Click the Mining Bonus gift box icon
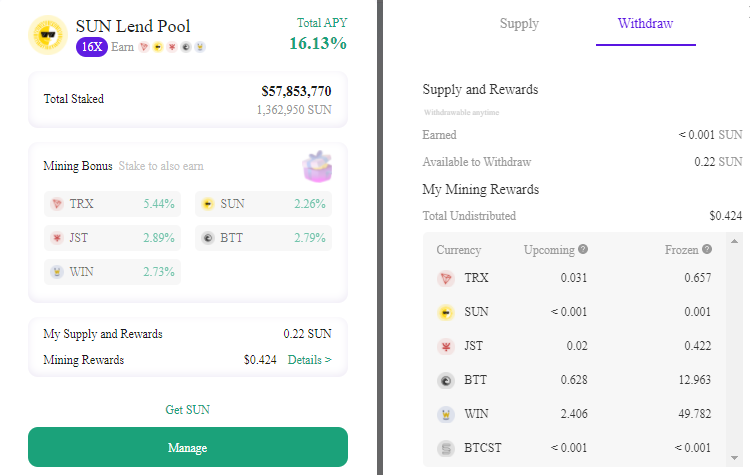Viewport: 750px width, 475px height. [x=317, y=166]
